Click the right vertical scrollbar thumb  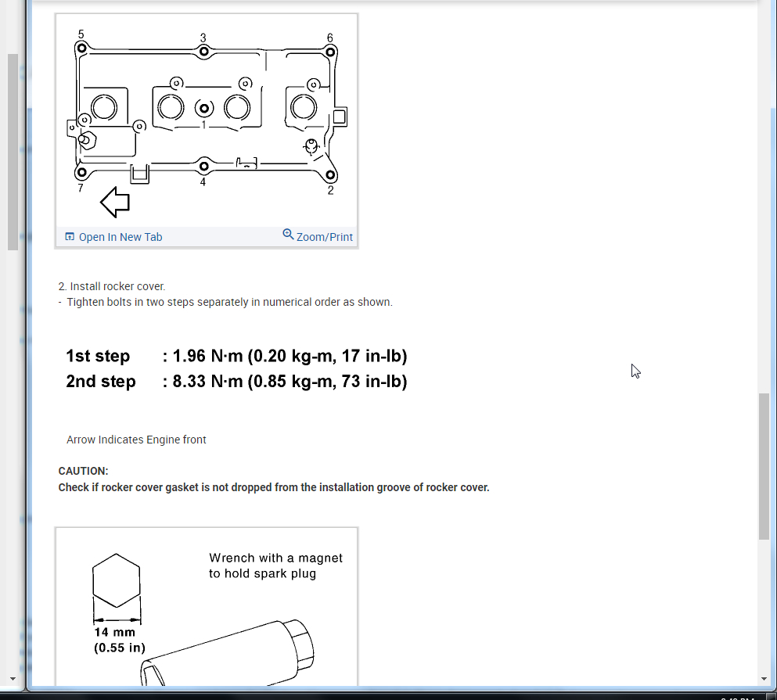[x=764, y=466]
